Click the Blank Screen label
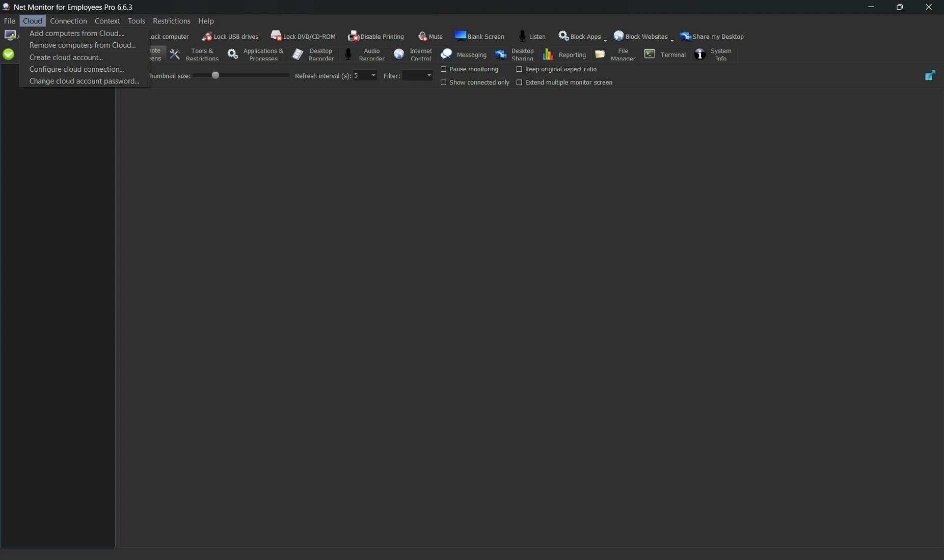This screenshot has height=560, width=944. (486, 37)
